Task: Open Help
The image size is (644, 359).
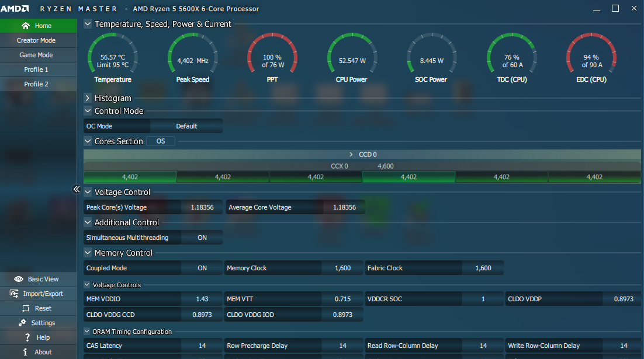Action: (x=38, y=337)
